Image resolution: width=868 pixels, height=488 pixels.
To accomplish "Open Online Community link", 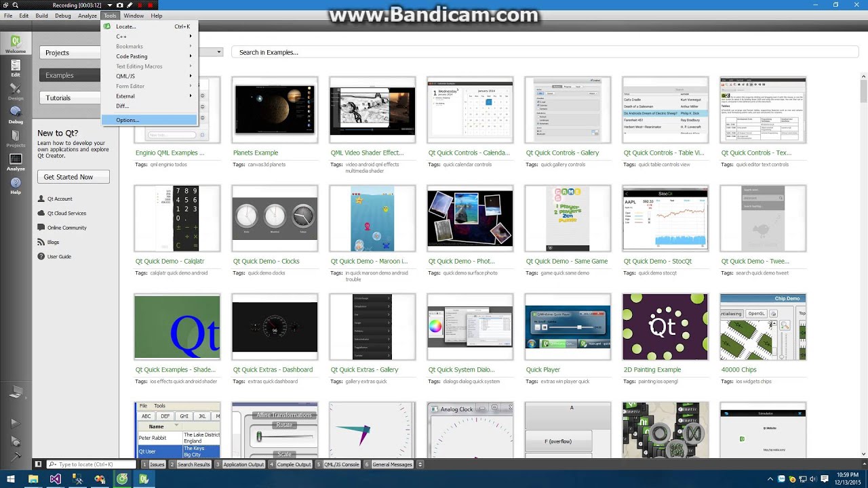I will click(67, 228).
